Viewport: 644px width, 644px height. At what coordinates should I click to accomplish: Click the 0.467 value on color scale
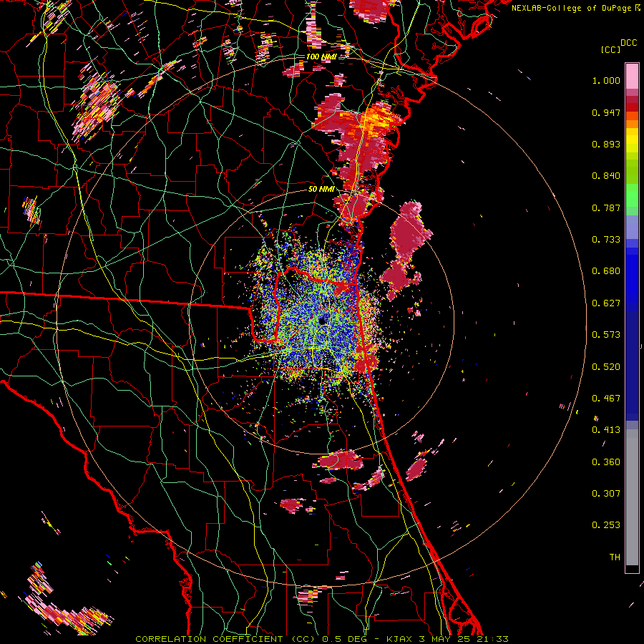(606, 399)
